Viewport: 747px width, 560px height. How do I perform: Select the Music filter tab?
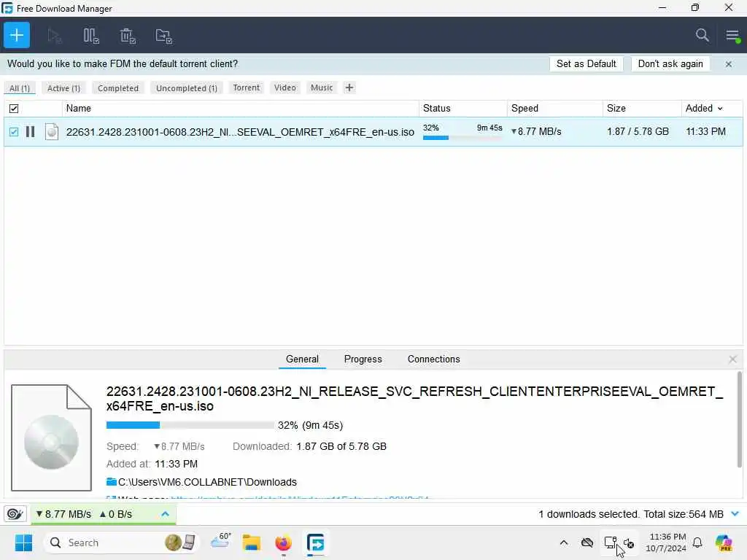tap(322, 87)
